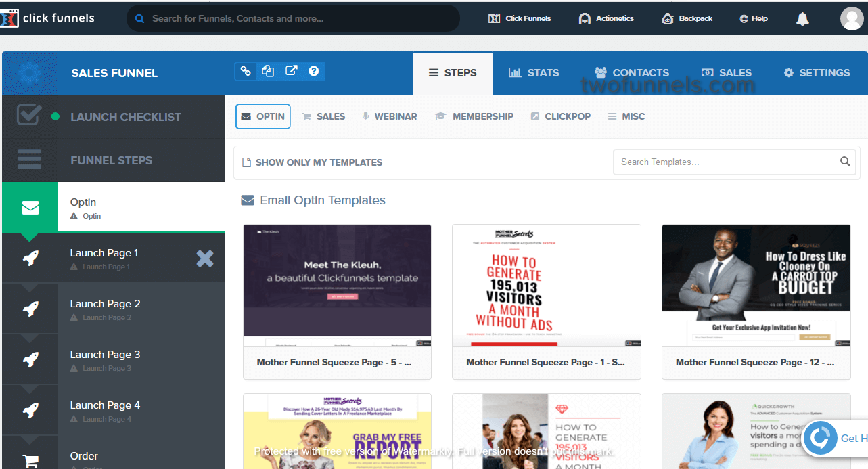
Task: Open the Click Funnels top menu
Action: pos(520,18)
